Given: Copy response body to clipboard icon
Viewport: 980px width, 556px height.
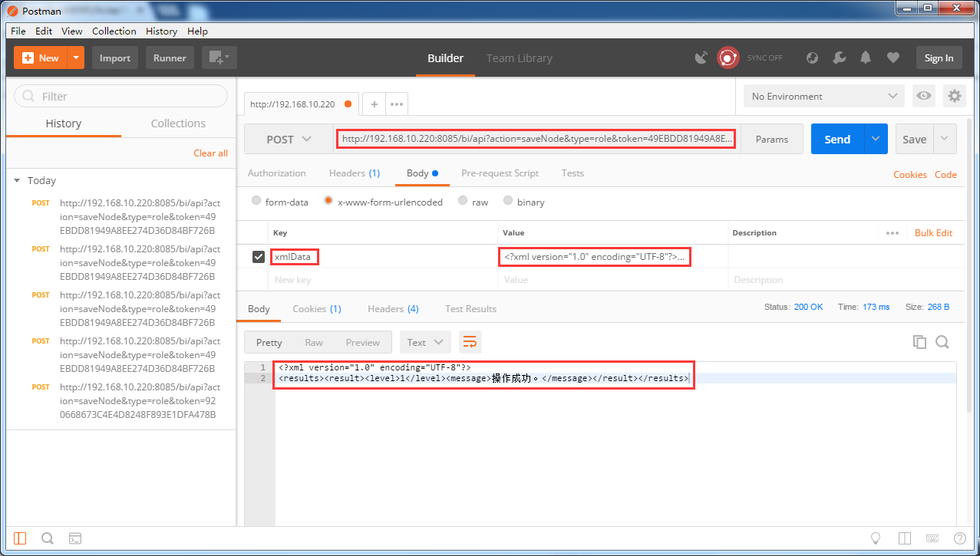Looking at the screenshot, I should [919, 342].
